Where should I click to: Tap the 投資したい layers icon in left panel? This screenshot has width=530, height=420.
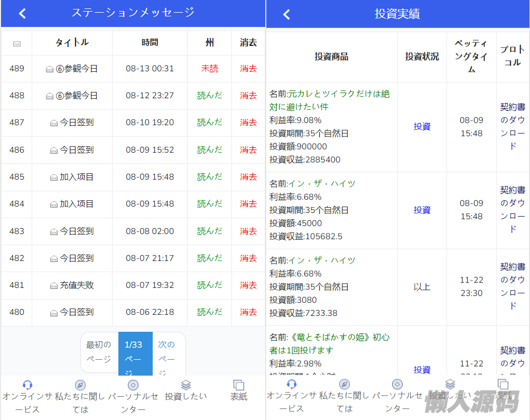(185, 385)
